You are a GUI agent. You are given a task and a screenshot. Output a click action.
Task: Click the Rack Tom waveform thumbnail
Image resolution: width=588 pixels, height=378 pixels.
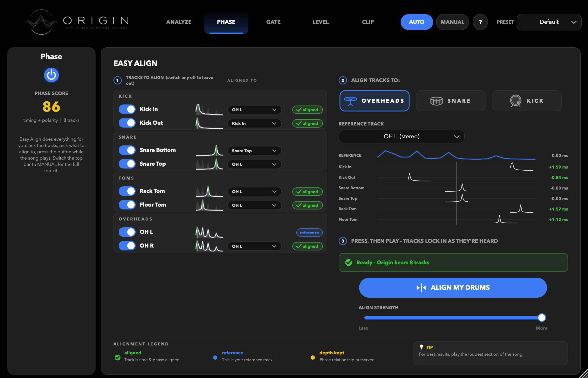[209, 191]
